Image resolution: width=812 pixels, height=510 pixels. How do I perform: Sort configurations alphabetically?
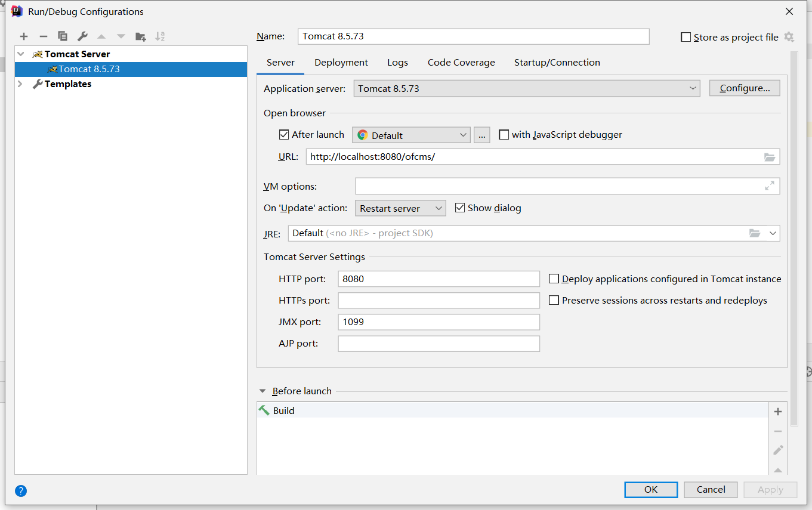pyautogui.click(x=160, y=36)
